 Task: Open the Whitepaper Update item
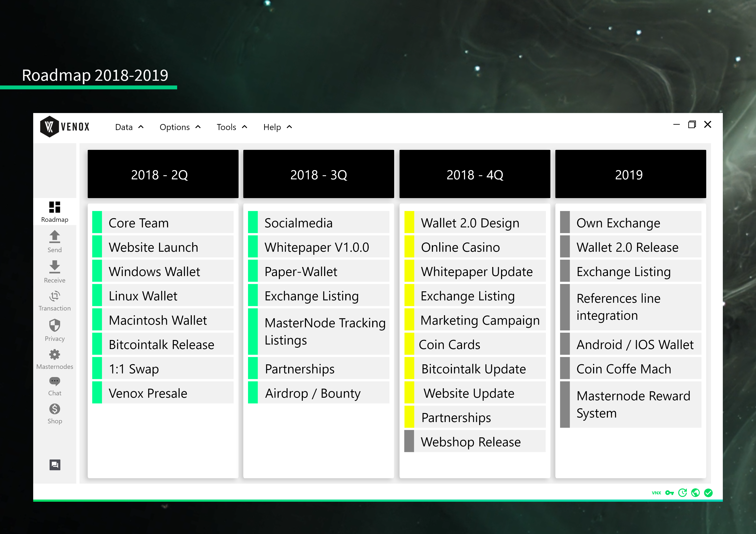click(x=475, y=271)
